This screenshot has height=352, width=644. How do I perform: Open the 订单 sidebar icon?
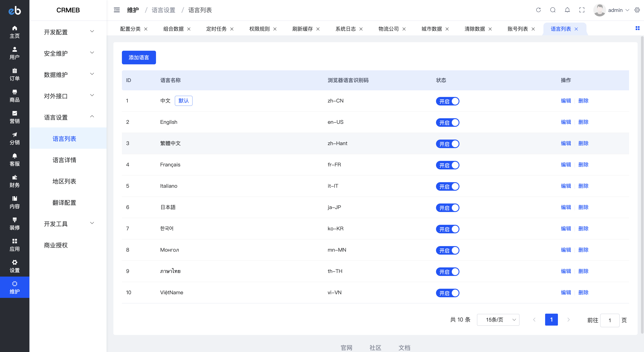point(14,75)
